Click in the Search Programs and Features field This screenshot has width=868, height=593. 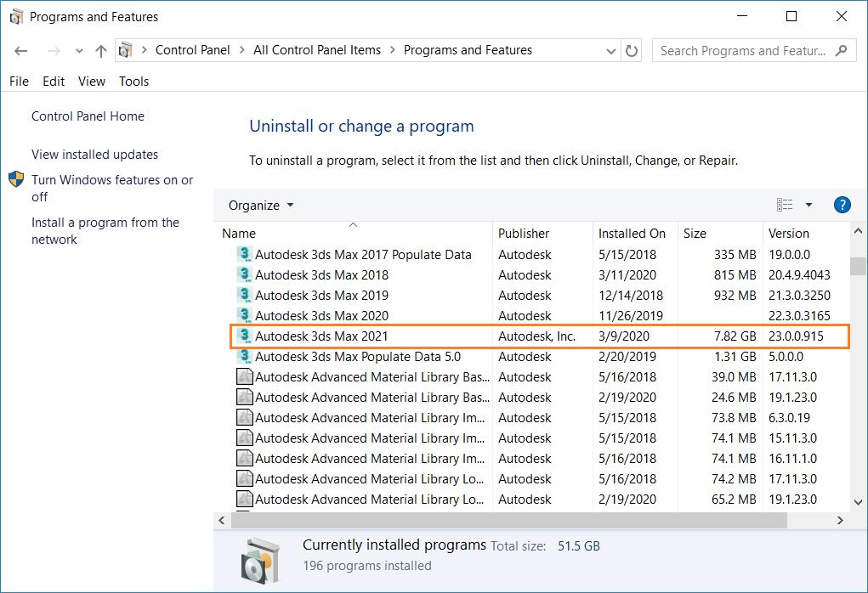coord(742,51)
